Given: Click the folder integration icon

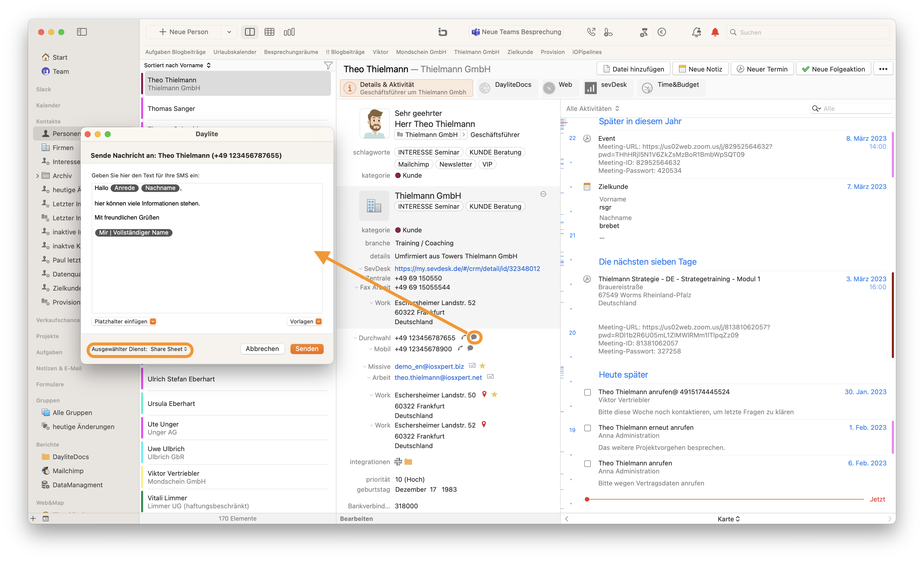Looking at the screenshot, I should [408, 462].
